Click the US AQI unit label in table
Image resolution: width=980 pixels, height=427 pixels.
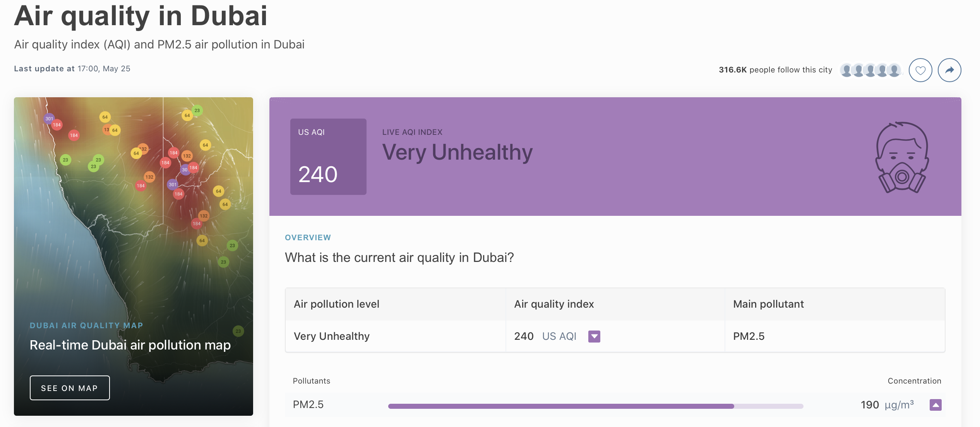(559, 336)
